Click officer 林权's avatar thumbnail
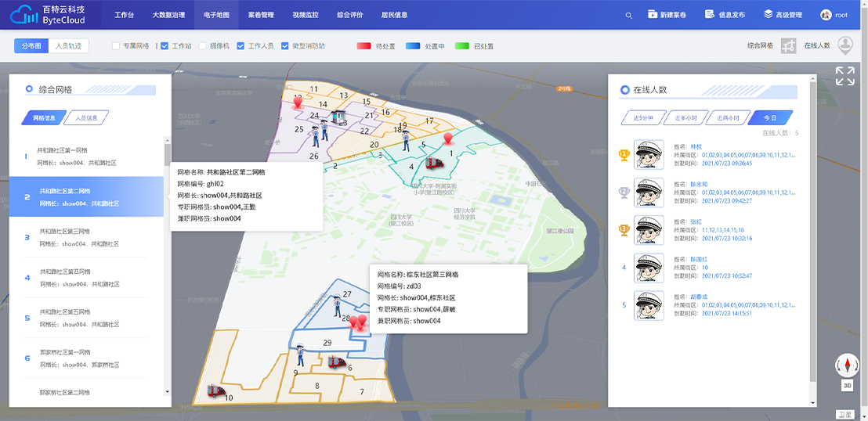 649,155
